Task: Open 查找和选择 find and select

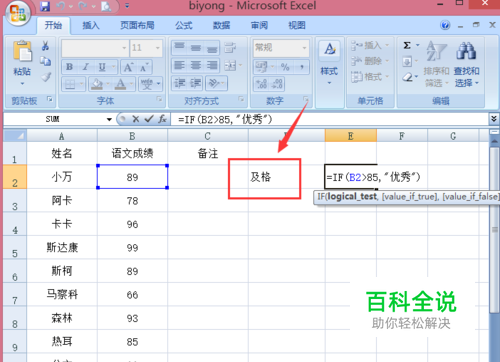Action: (466, 64)
